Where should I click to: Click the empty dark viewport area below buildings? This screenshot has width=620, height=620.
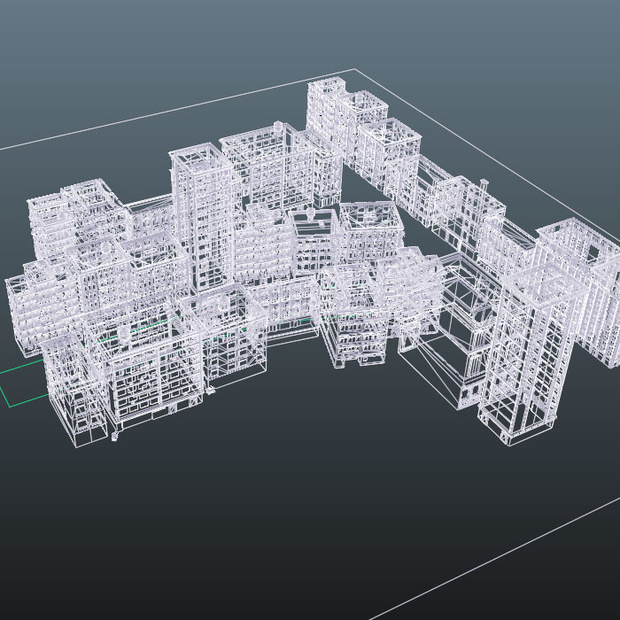click(277, 514)
